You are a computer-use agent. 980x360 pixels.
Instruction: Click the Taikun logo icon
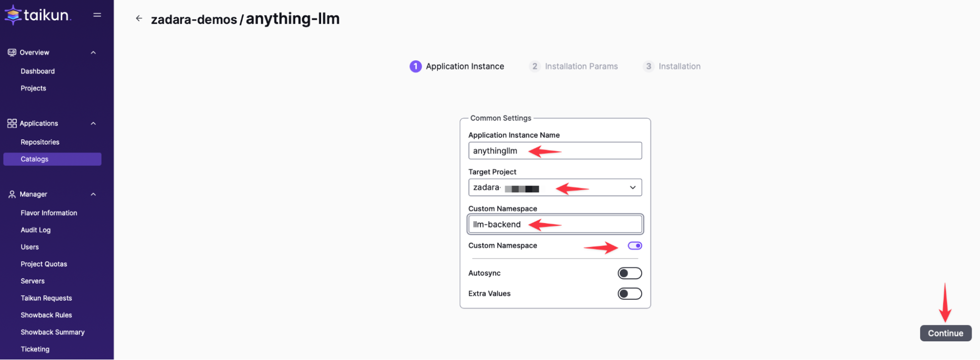pyautogui.click(x=13, y=15)
